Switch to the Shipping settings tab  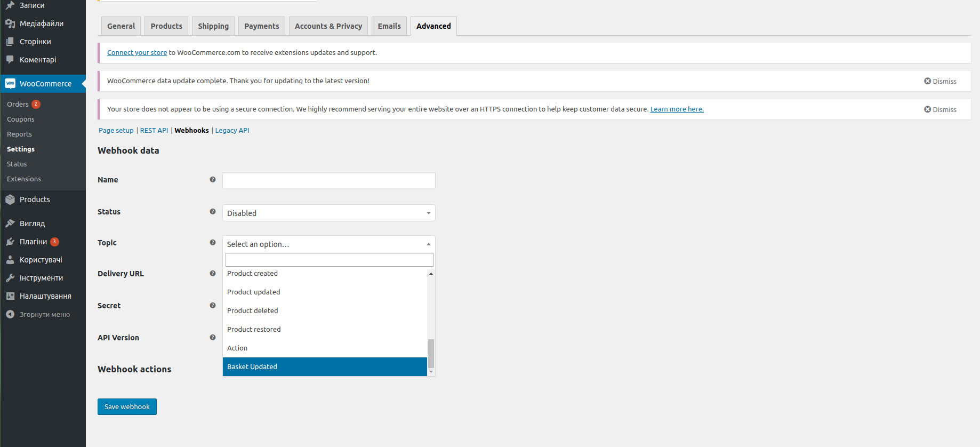coord(213,26)
